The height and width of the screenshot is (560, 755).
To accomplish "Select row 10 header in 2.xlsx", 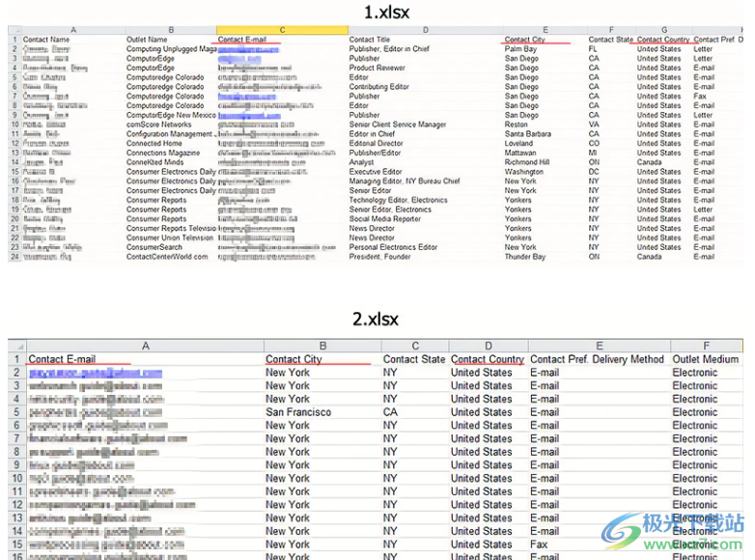I will click(x=16, y=478).
